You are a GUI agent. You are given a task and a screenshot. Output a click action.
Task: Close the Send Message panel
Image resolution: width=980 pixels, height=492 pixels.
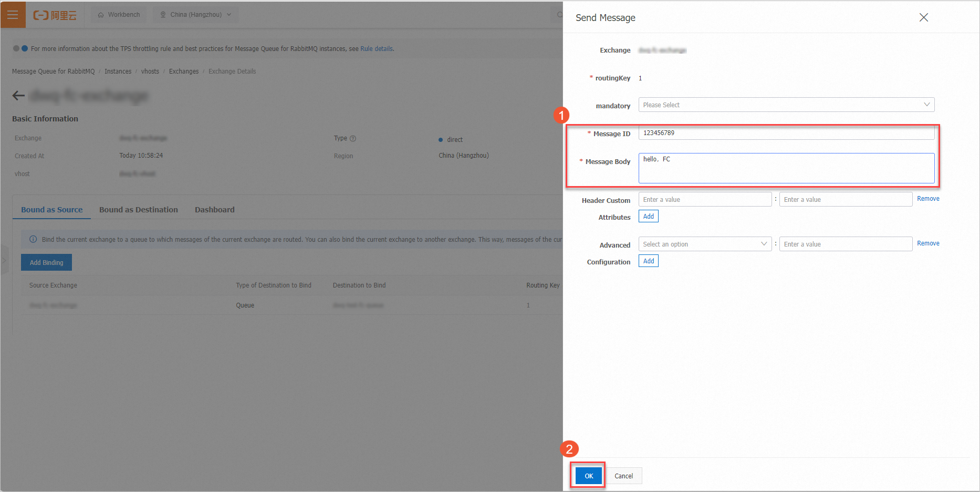pos(924,17)
